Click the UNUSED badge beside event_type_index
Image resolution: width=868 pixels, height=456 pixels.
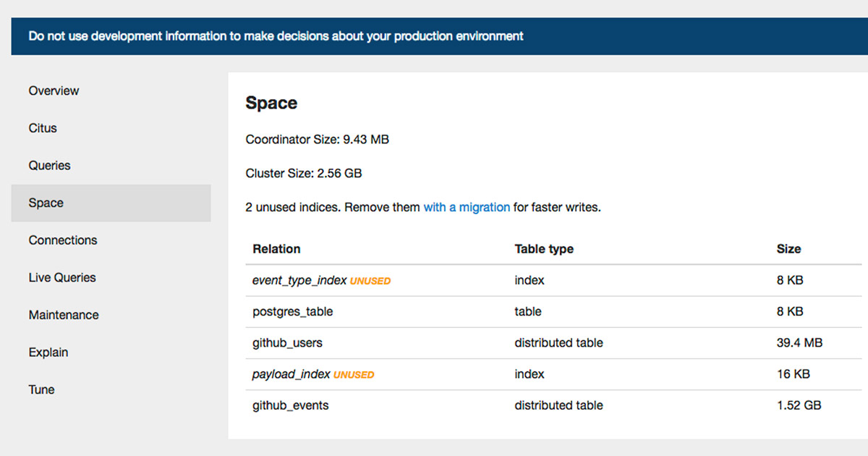pyautogui.click(x=370, y=281)
